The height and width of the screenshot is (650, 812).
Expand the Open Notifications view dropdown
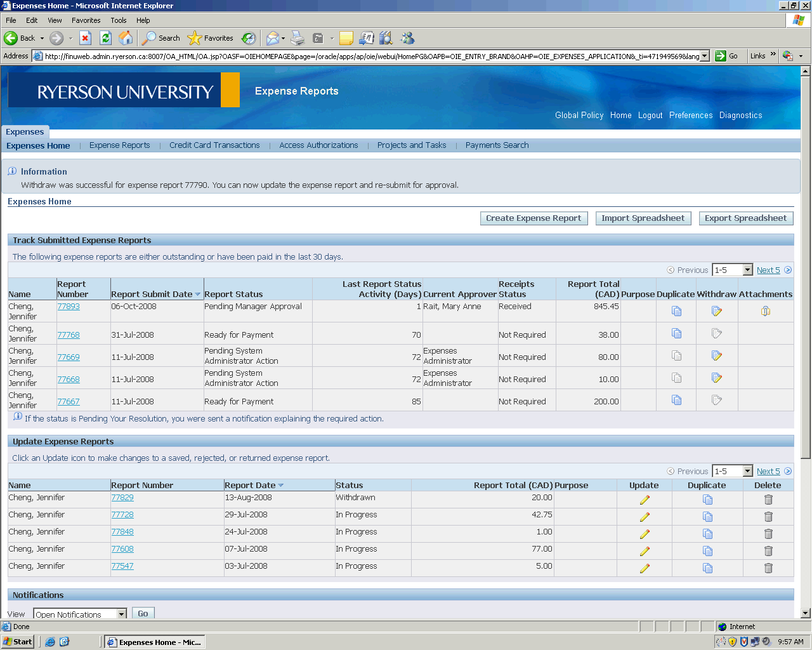pyautogui.click(x=122, y=614)
